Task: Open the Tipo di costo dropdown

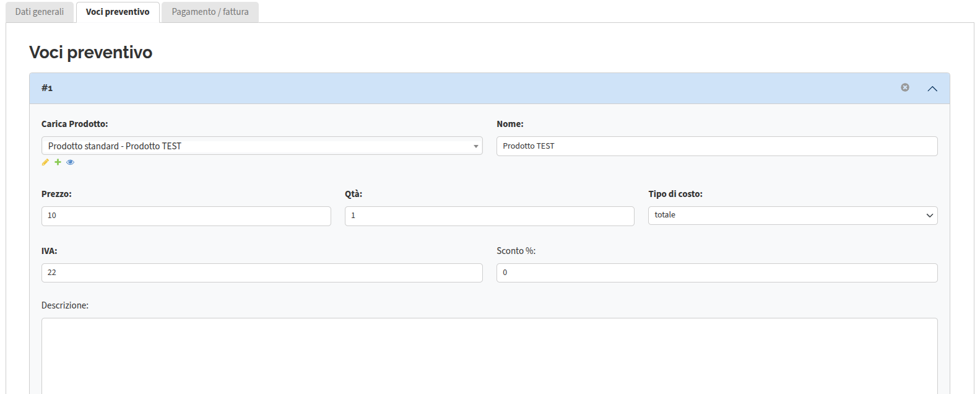Action: 792,215
